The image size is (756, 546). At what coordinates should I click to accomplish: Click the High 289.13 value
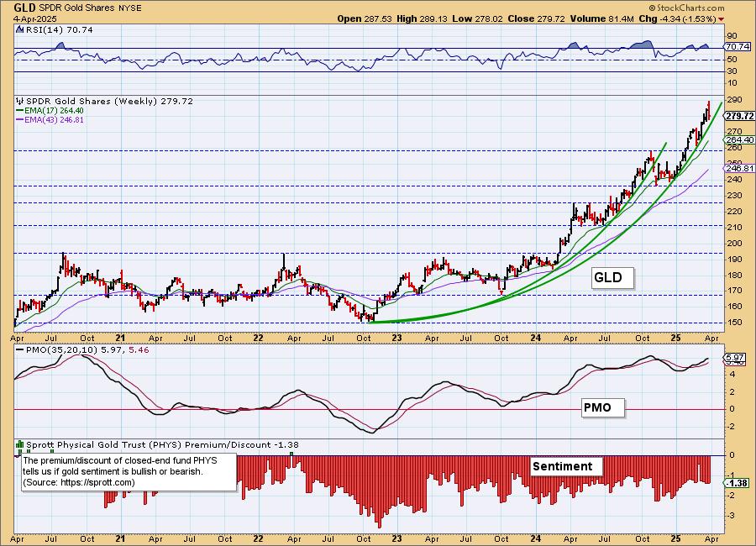point(422,18)
